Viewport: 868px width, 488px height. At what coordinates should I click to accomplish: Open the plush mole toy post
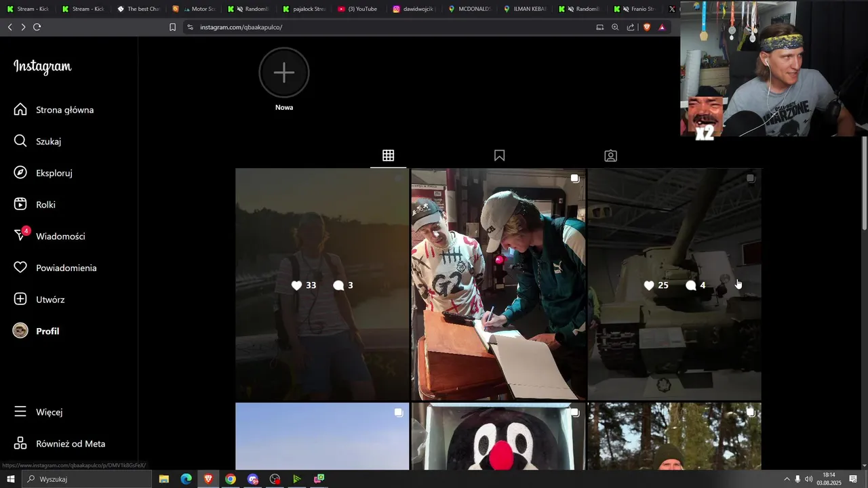(x=498, y=436)
